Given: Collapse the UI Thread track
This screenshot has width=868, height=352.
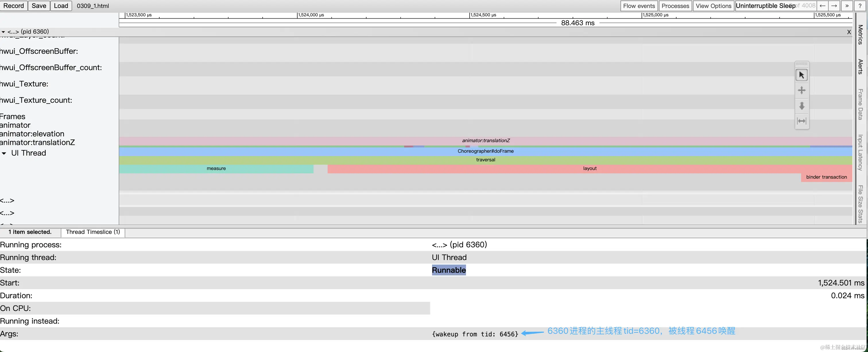Looking at the screenshot, I should (x=4, y=153).
